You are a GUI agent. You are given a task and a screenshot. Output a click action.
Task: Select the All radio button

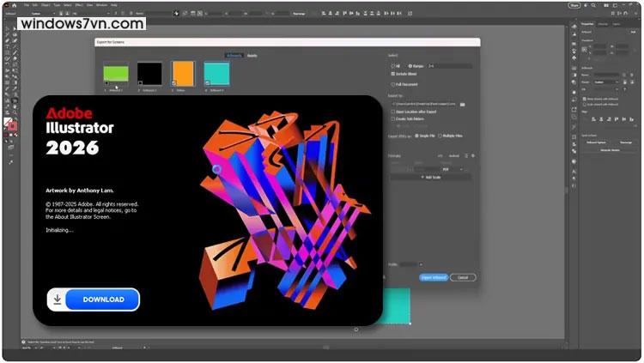point(392,65)
